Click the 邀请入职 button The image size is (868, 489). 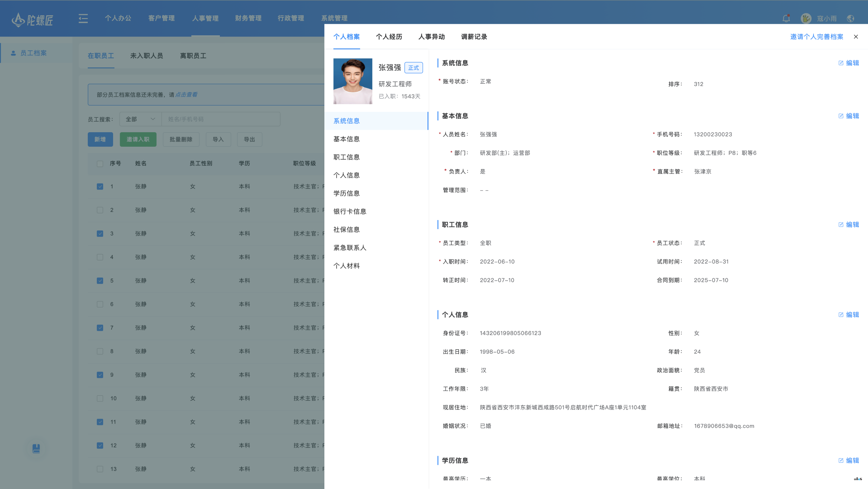click(x=138, y=139)
